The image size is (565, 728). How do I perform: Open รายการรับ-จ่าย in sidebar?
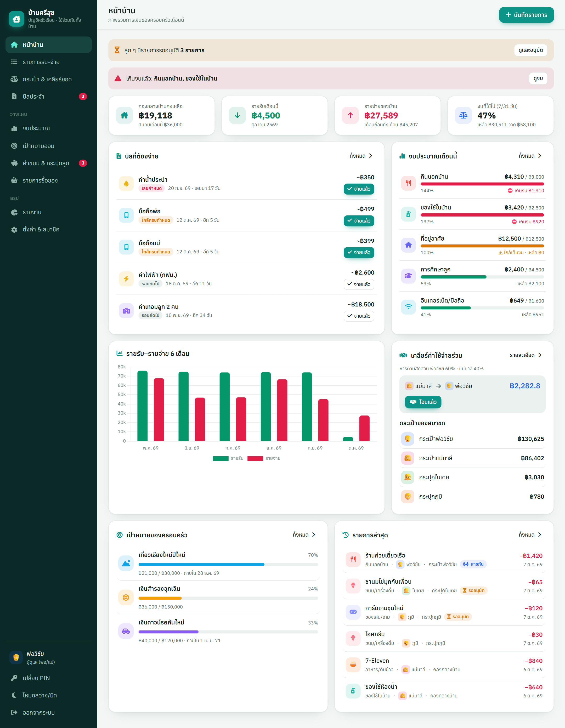point(48,62)
